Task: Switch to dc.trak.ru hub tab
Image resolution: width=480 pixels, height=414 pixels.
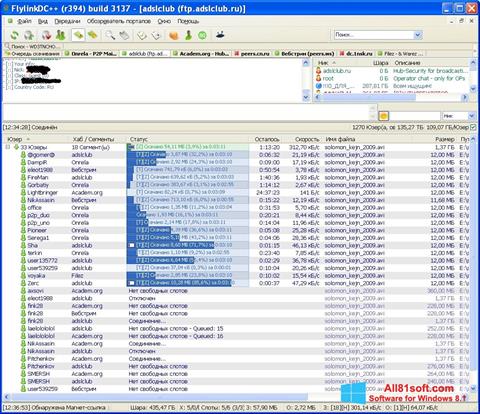Action: tap(356, 53)
